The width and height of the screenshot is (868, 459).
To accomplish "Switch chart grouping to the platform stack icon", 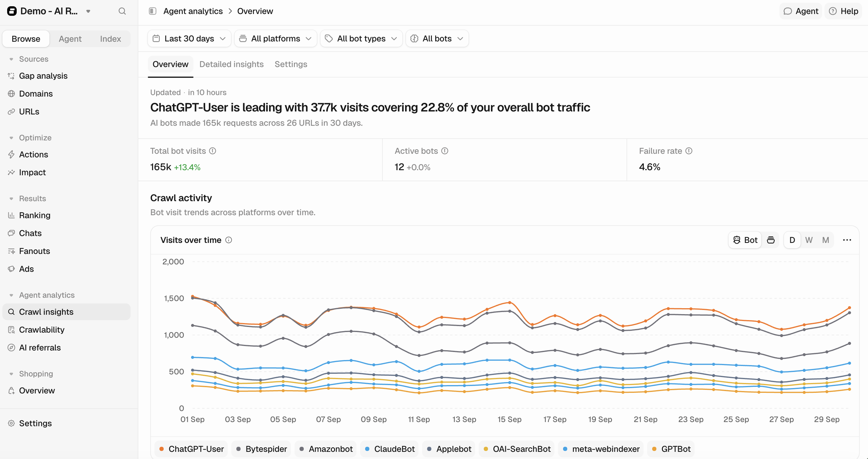I will pos(771,240).
